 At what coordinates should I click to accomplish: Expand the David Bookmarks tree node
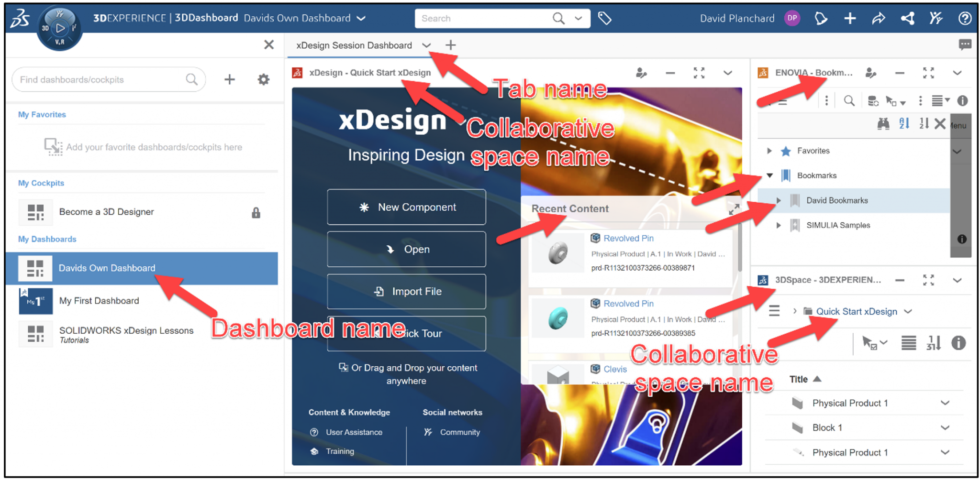click(x=779, y=200)
